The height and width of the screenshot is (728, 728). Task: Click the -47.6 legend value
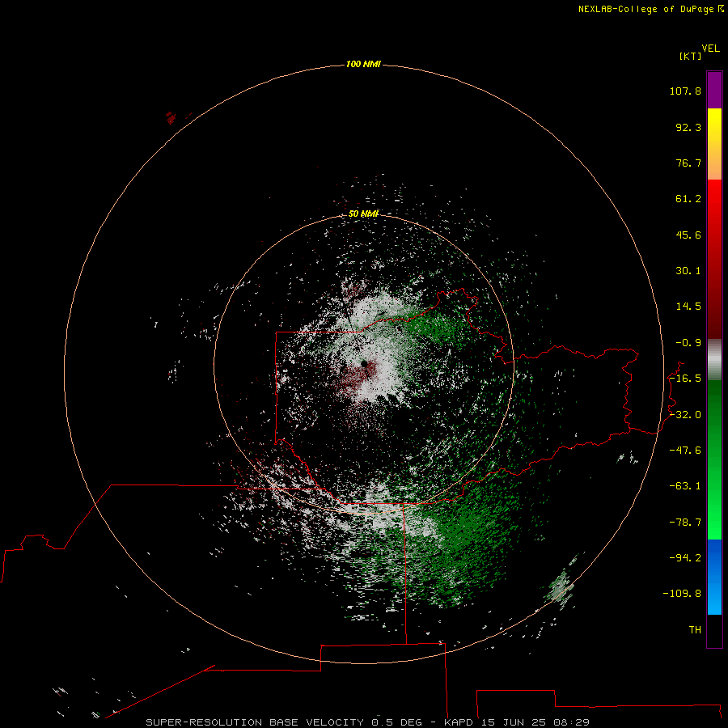[x=685, y=451]
